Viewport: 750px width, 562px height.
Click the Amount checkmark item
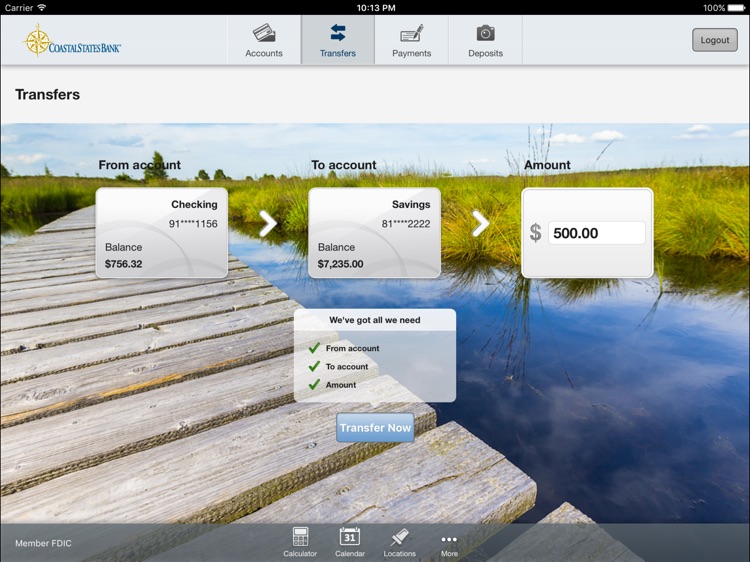[x=332, y=385]
